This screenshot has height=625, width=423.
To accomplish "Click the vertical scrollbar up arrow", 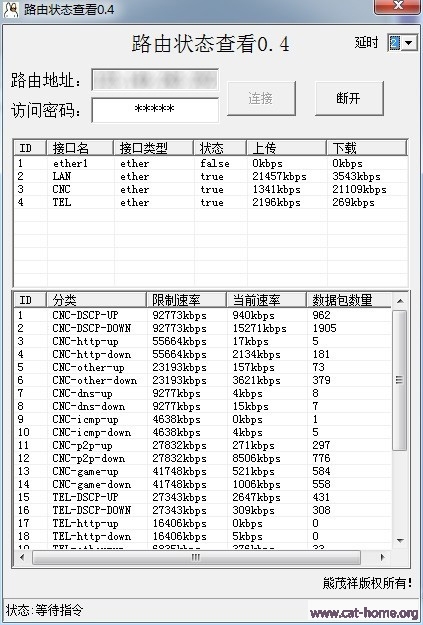I will (x=400, y=301).
